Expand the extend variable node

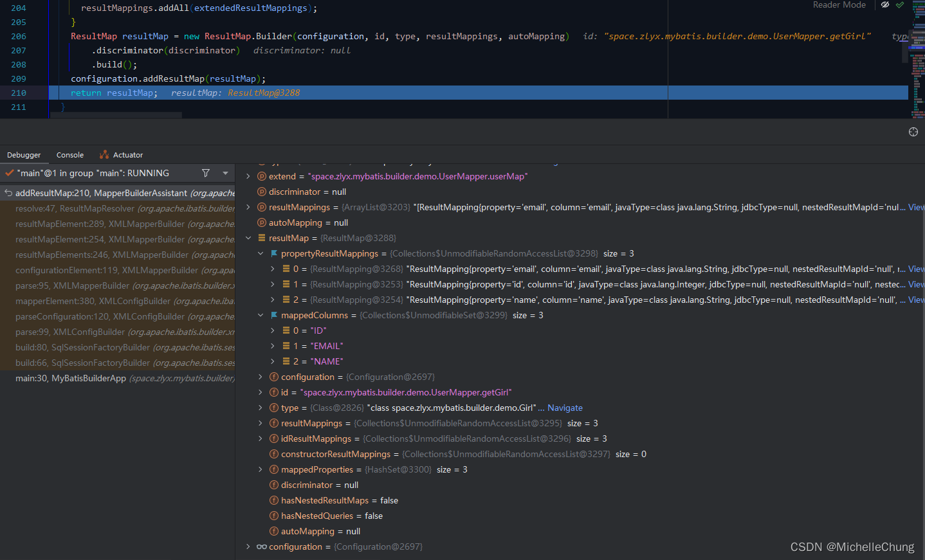tap(248, 176)
